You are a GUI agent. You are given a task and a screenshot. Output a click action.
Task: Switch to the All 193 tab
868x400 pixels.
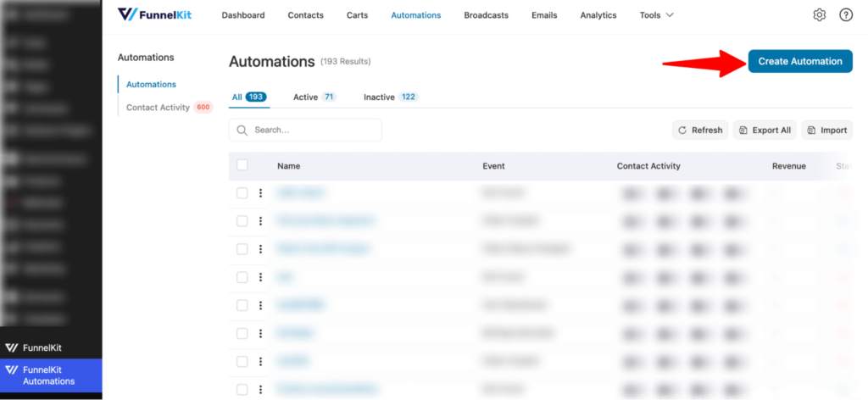[249, 97]
